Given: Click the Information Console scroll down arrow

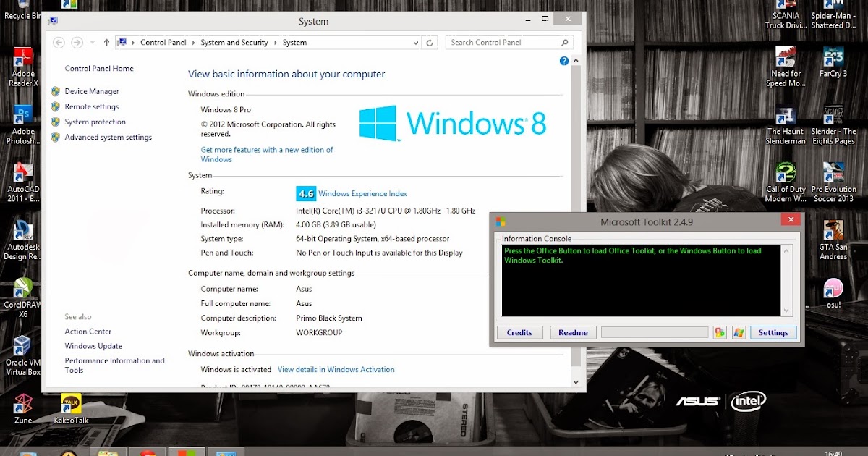Looking at the screenshot, I should [787, 311].
